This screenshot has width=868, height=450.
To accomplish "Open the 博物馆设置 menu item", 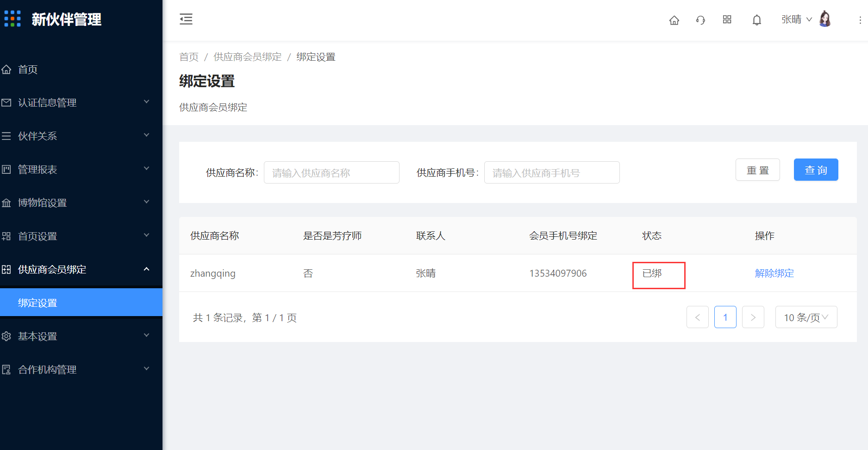I will coord(81,203).
